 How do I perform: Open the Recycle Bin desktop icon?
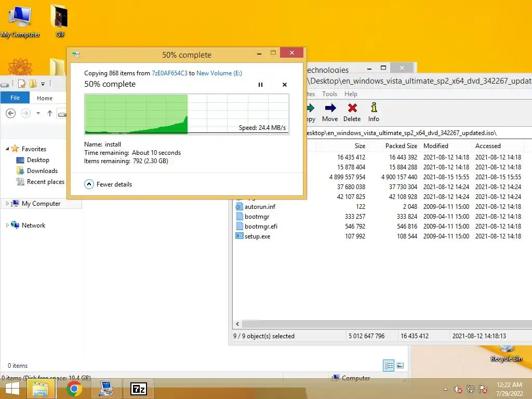507,353
